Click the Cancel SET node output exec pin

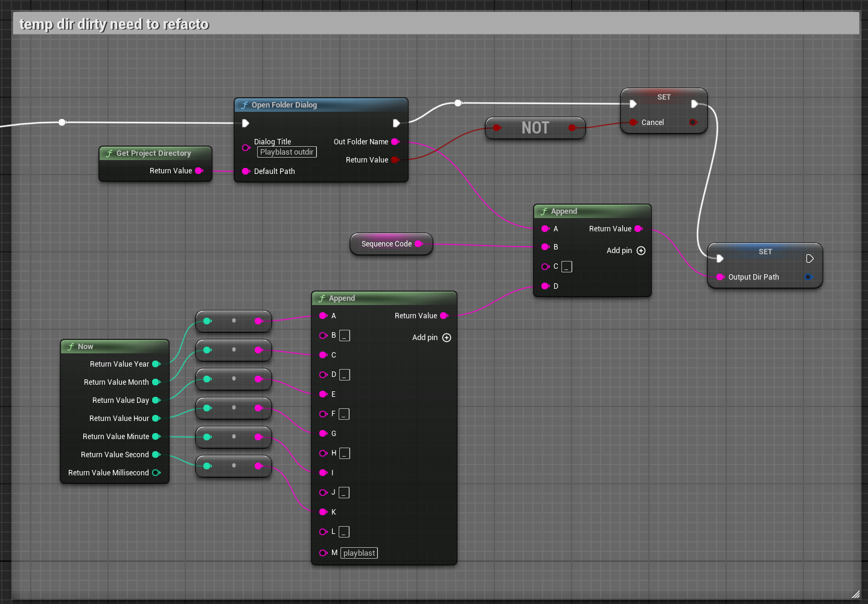[695, 104]
